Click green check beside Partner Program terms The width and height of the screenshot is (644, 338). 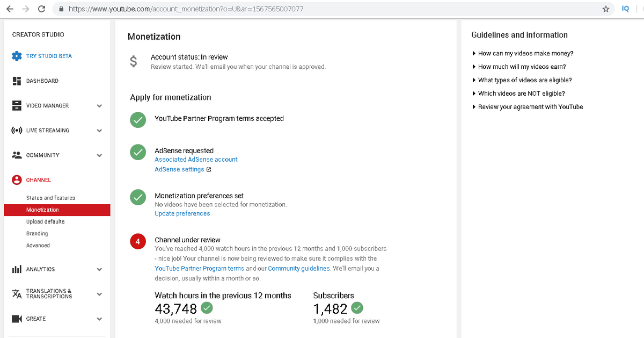(x=138, y=120)
